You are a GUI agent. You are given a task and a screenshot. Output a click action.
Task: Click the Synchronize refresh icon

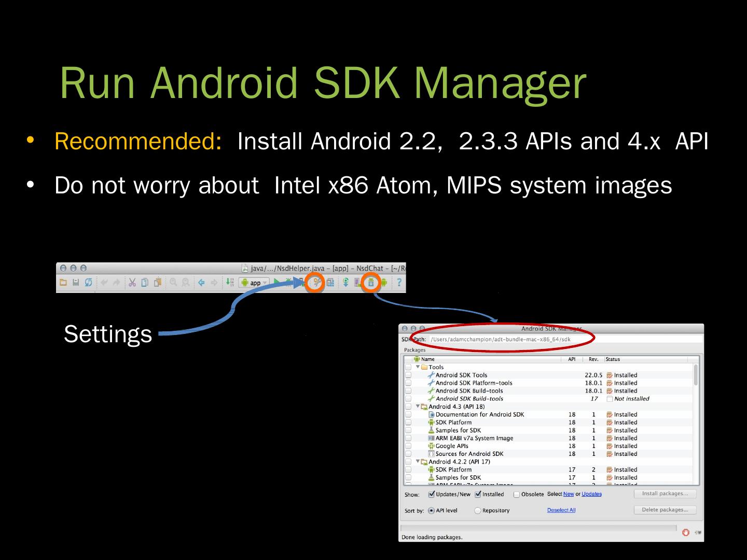[x=89, y=283]
